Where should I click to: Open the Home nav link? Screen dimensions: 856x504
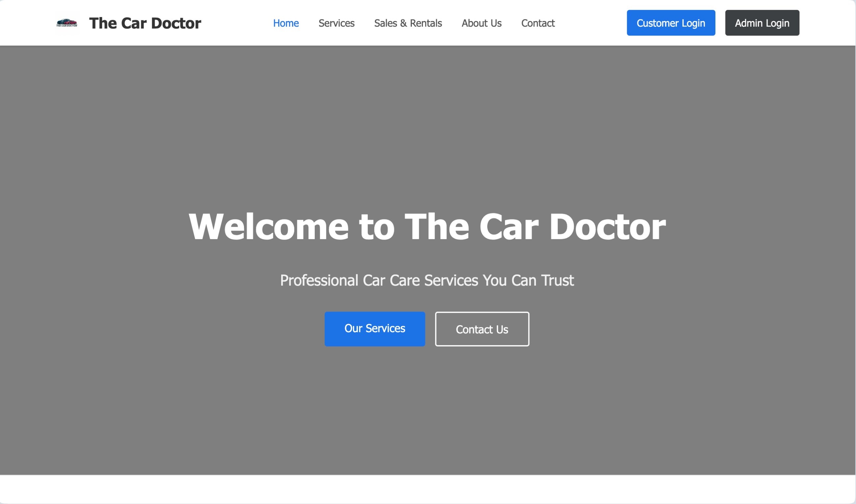[286, 23]
